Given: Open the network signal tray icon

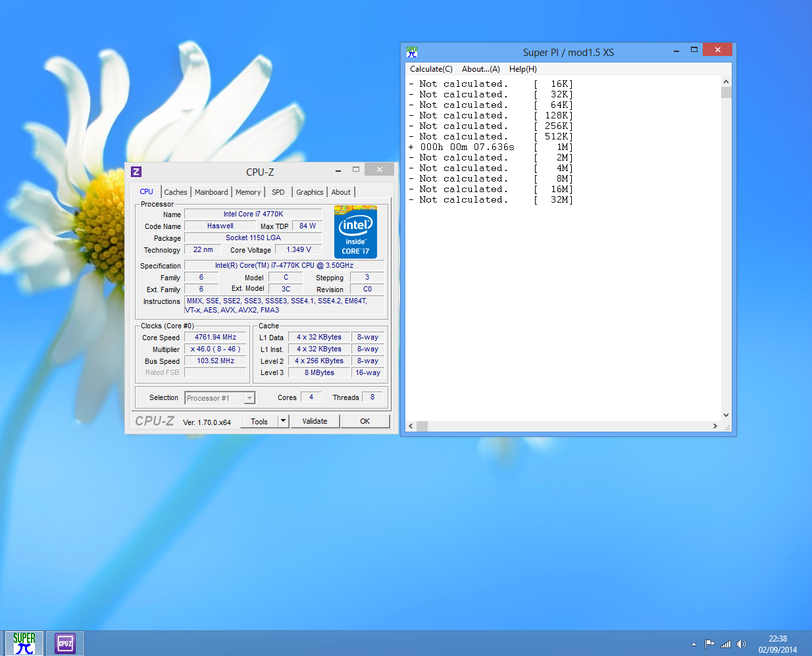Looking at the screenshot, I should [x=726, y=644].
